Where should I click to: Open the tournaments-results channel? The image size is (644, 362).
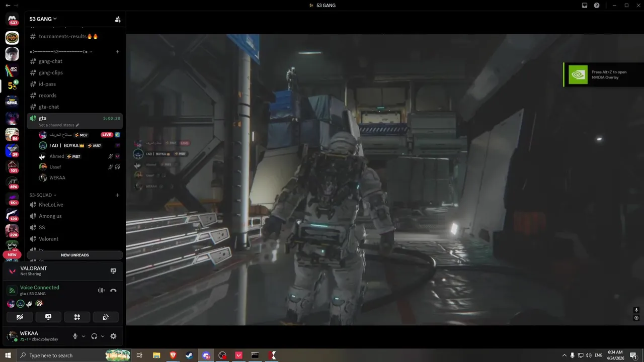point(74,36)
